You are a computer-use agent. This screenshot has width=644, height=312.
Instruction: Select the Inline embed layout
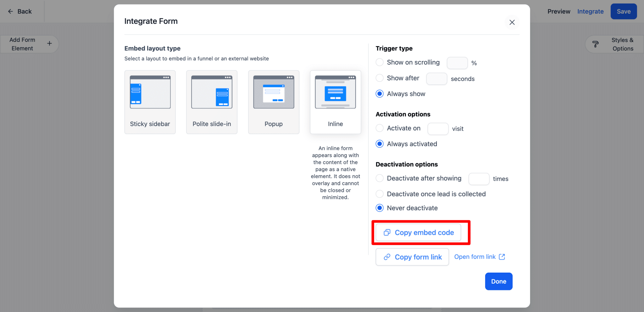[335, 102]
